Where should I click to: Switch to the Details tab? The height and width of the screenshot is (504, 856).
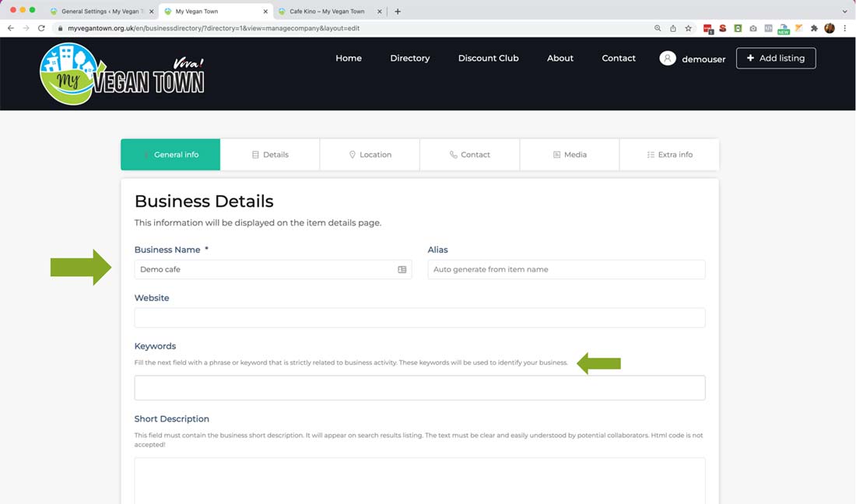(x=270, y=155)
